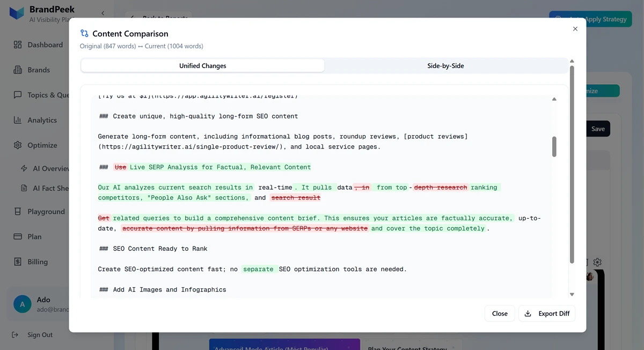
Task: Click the dialog scrollbar thumb
Action: point(572,164)
